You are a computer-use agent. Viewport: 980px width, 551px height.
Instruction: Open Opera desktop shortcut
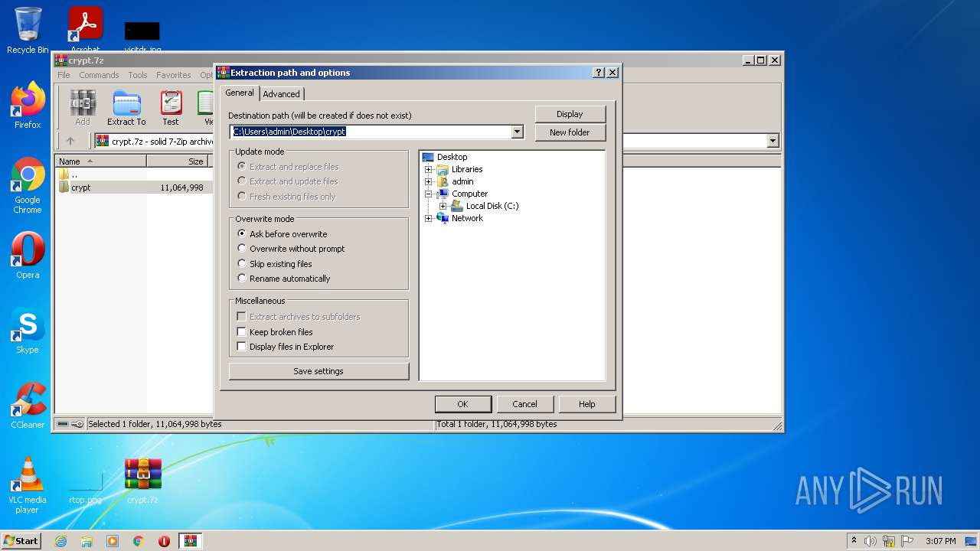pyautogui.click(x=28, y=256)
